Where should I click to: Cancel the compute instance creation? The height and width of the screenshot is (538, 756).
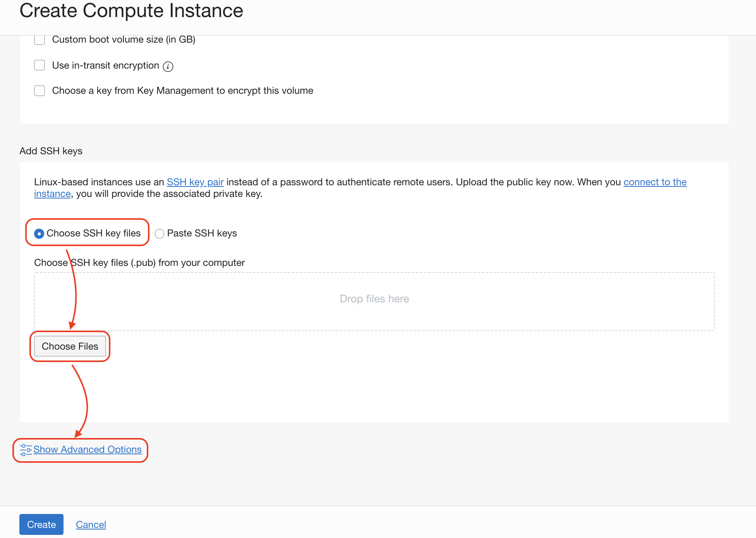(91, 524)
